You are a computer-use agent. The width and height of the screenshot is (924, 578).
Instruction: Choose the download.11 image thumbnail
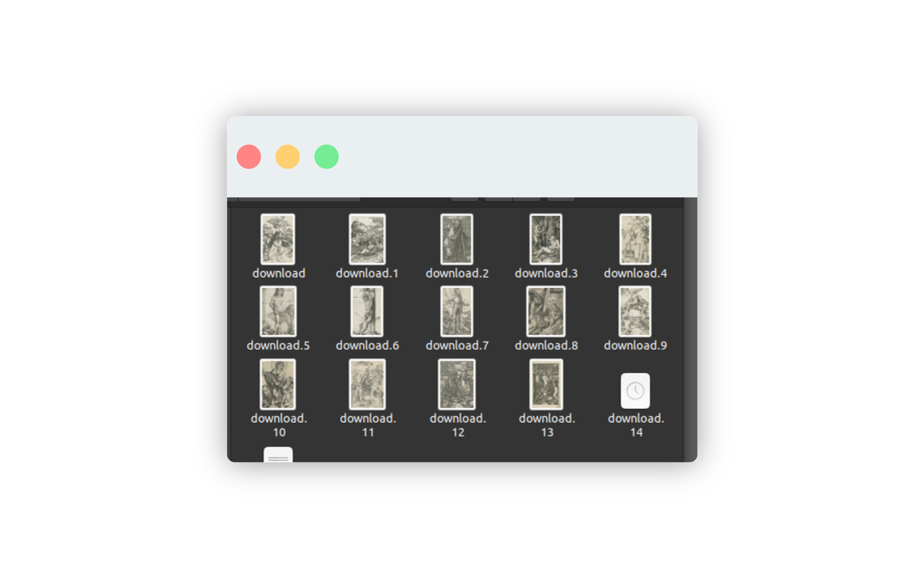[367, 384]
